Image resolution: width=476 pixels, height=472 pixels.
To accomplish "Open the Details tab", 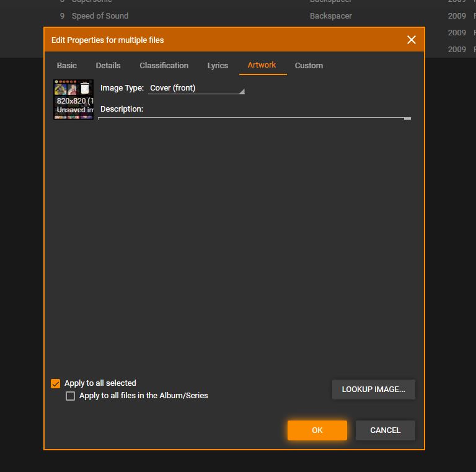I will [x=108, y=65].
